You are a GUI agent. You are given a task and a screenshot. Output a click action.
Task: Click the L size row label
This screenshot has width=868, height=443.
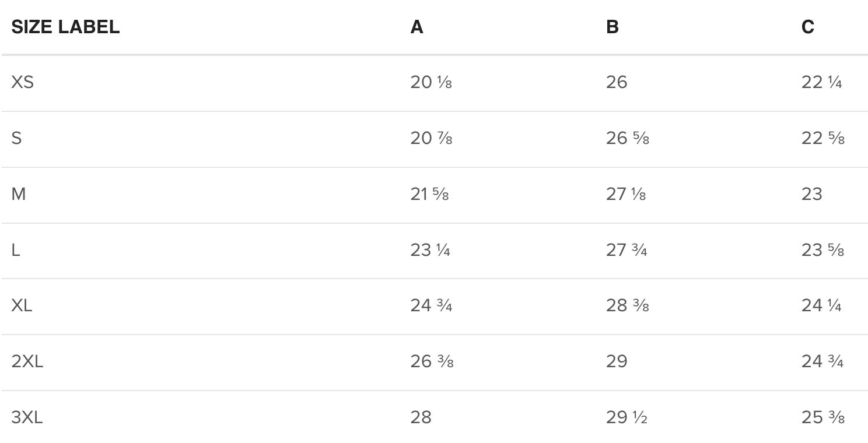16,250
